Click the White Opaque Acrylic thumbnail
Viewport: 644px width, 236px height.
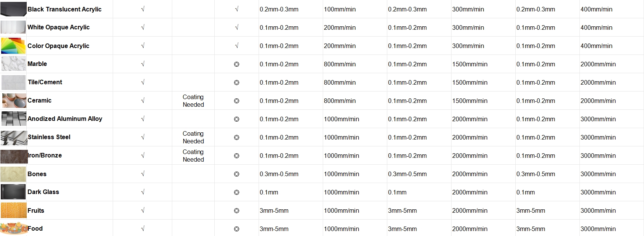coord(13,27)
